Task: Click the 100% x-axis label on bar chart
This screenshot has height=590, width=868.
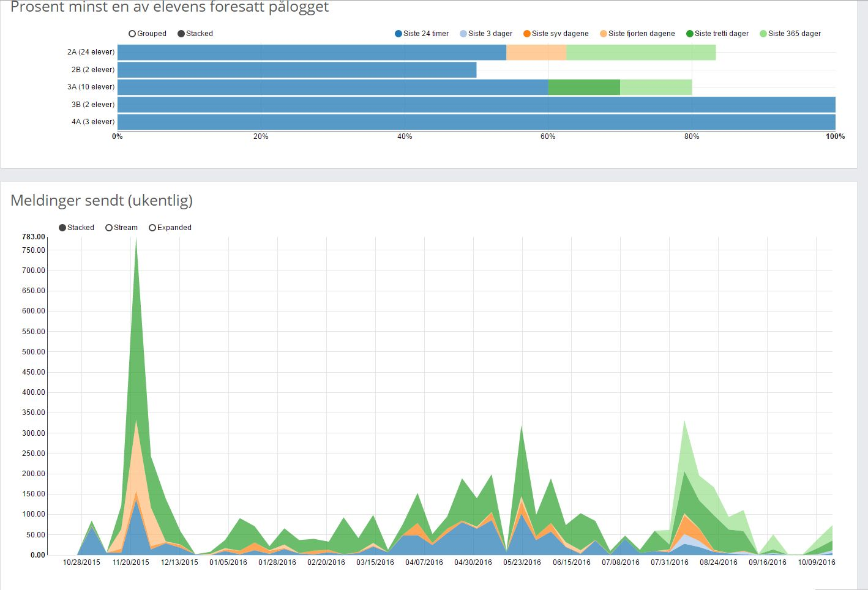Action: [836, 136]
